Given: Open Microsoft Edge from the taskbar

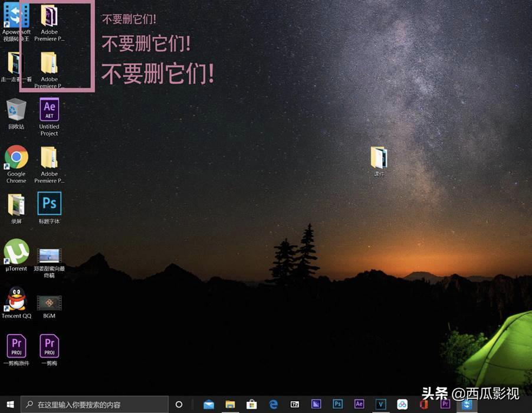Looking at the screenshot, I should 272,404.
